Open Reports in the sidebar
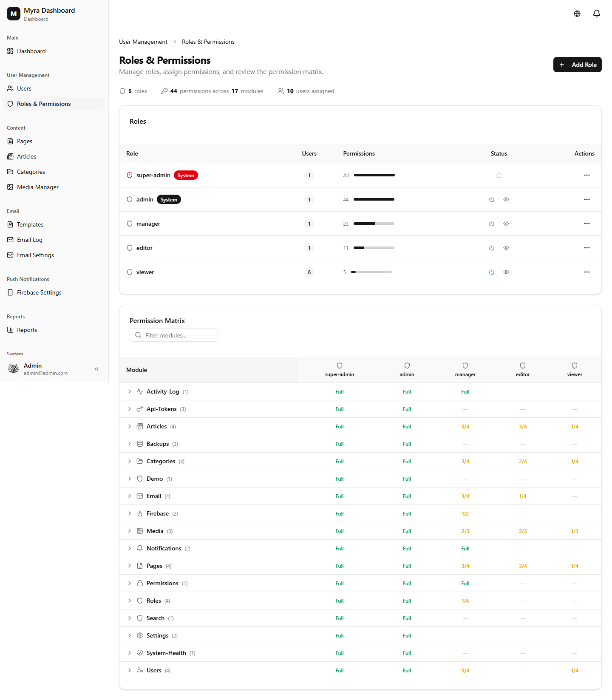Screen dimensions: 612x700 pos(54,330)
